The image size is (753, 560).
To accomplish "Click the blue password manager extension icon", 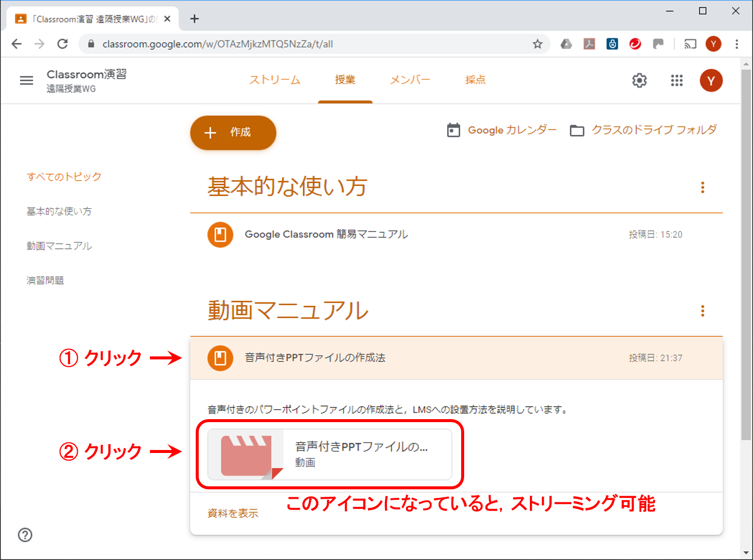I will click(x=612, y=44).
